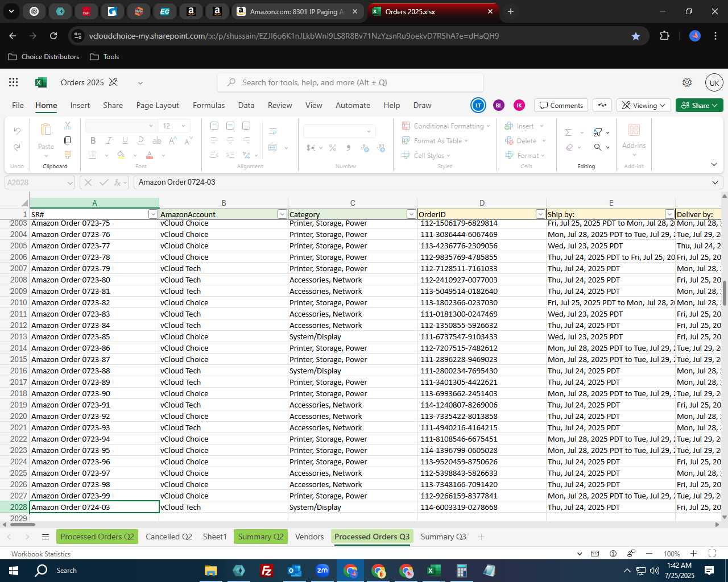
Task: Click the formula bar showing Amazon Order 0724-03
Action: coord(421,182)
